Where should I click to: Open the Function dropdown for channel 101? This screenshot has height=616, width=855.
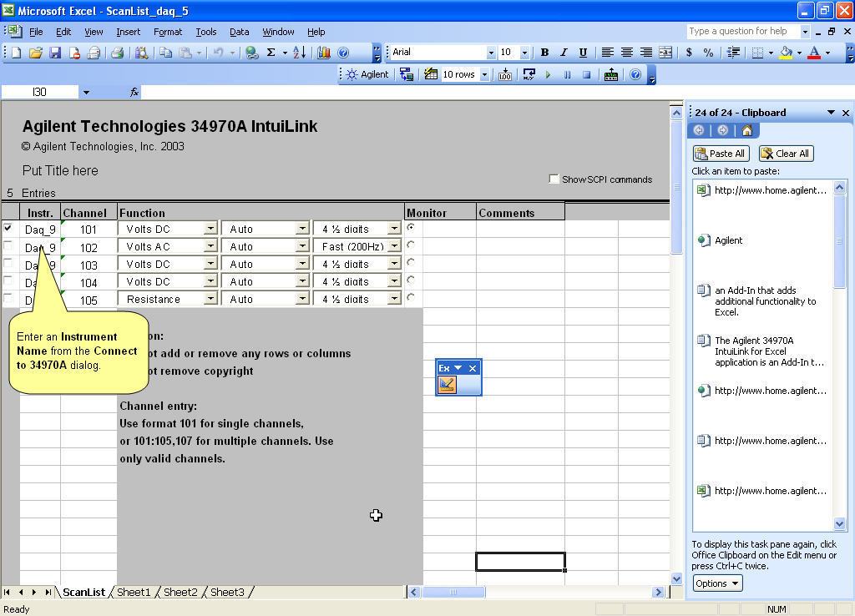click(210, 229)
